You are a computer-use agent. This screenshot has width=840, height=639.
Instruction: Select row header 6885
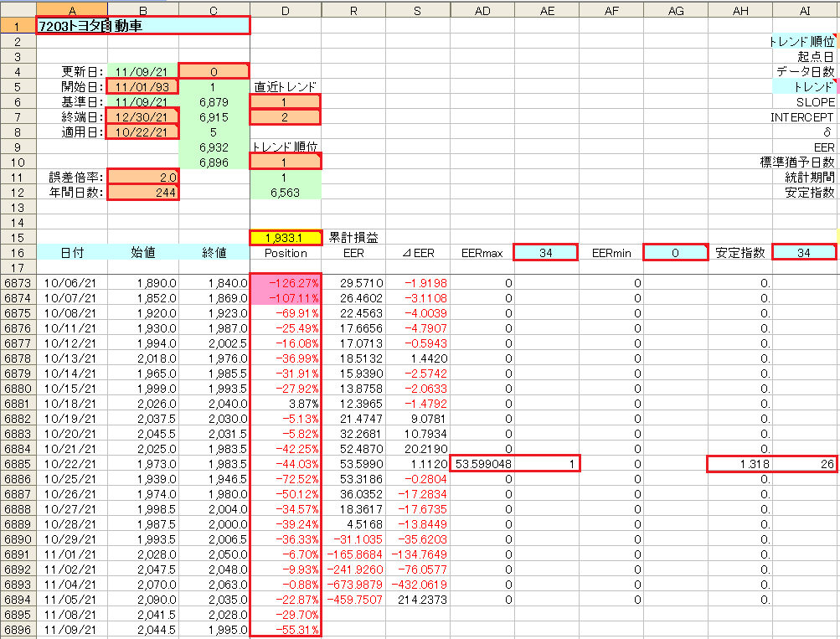tap(18, 464)
